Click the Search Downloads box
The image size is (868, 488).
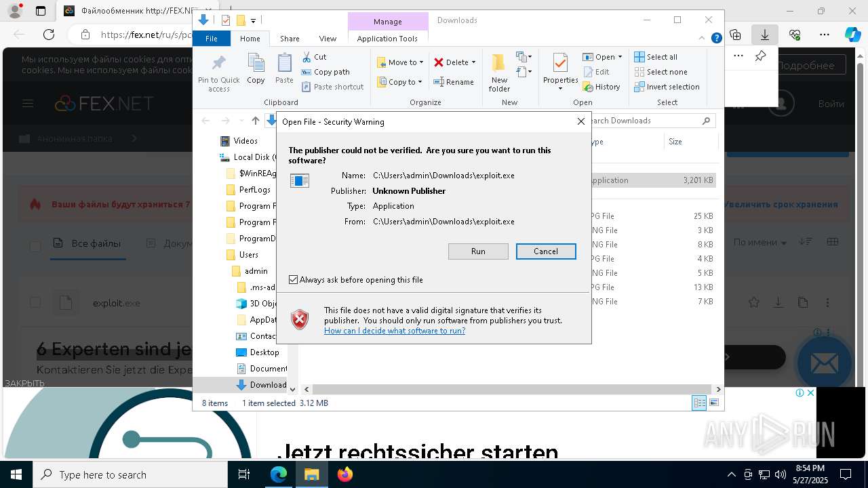click(x=651, y=121)
